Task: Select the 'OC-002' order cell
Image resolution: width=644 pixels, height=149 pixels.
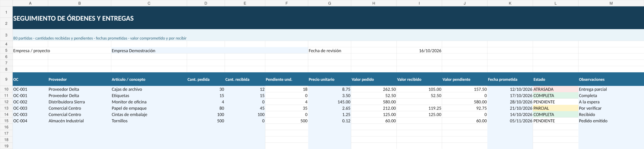Action: point(30,102)
